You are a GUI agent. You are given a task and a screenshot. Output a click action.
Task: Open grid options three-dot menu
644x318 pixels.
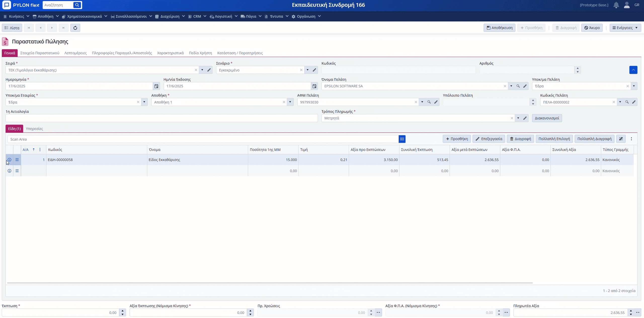point(631,139)
